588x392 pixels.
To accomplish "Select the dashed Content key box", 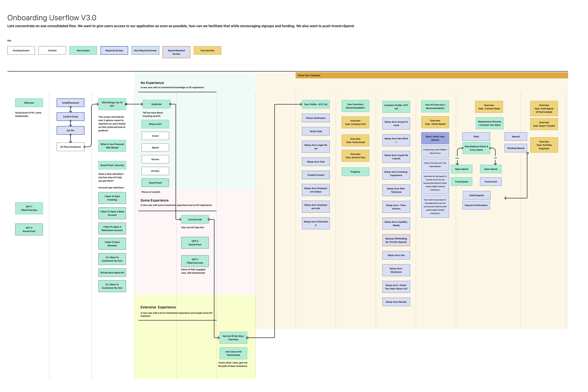I will point(52,50).
